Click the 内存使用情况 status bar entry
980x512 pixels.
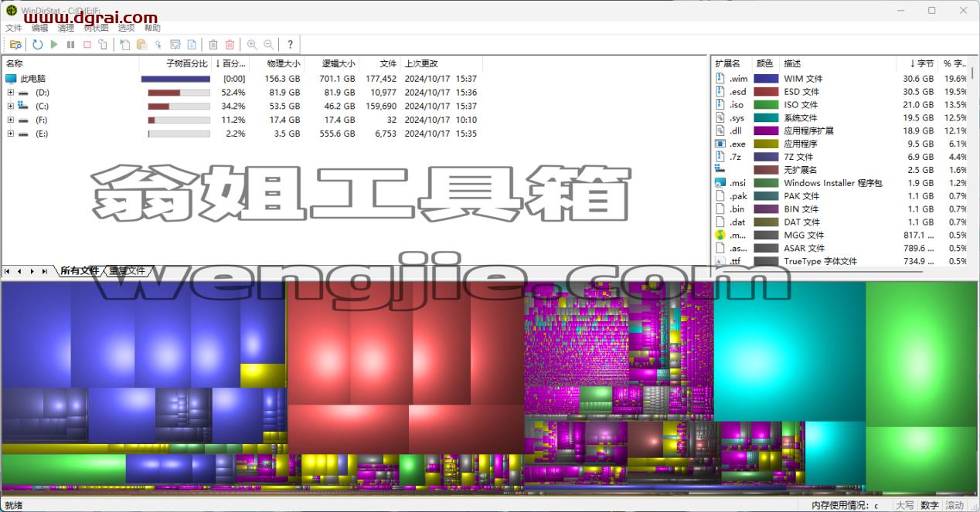(845, 505)
